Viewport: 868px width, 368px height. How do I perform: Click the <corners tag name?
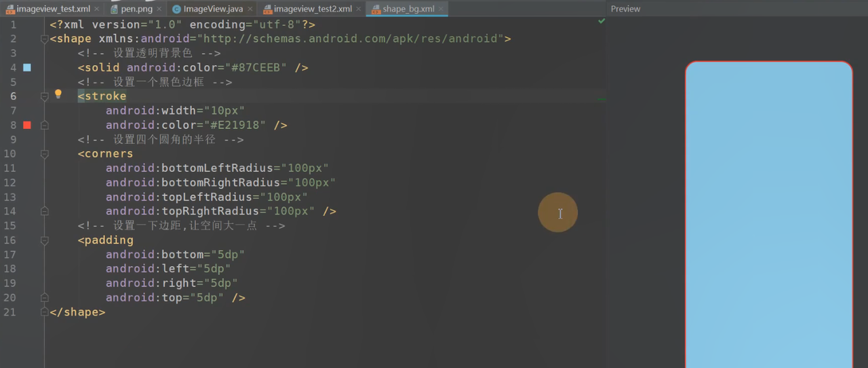(x=105, y=154)
